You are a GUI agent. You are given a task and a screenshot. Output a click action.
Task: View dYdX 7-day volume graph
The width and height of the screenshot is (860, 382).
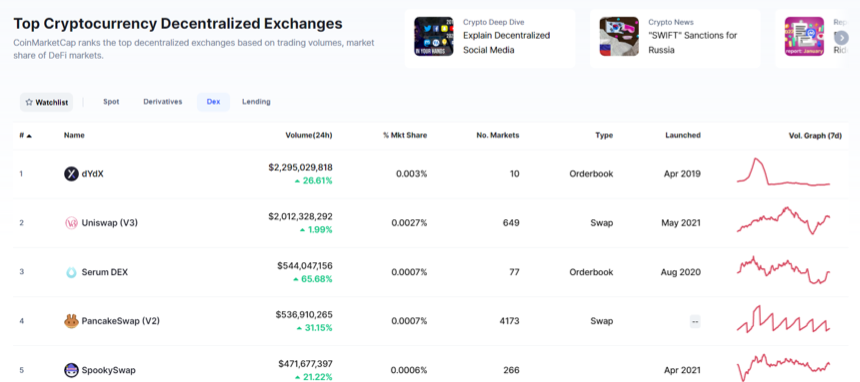[783, 172]
